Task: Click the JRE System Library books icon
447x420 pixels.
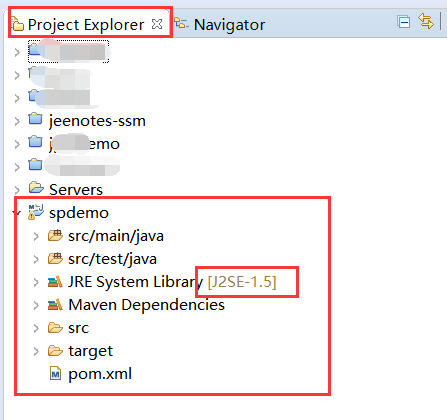Action: click(x=55, y=282)
